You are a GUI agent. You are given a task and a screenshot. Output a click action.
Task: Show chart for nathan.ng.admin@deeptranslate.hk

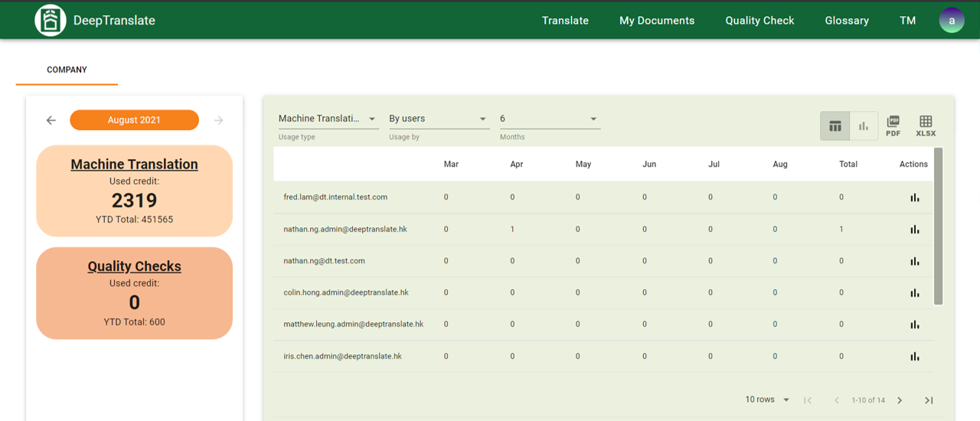coord(915,229)
